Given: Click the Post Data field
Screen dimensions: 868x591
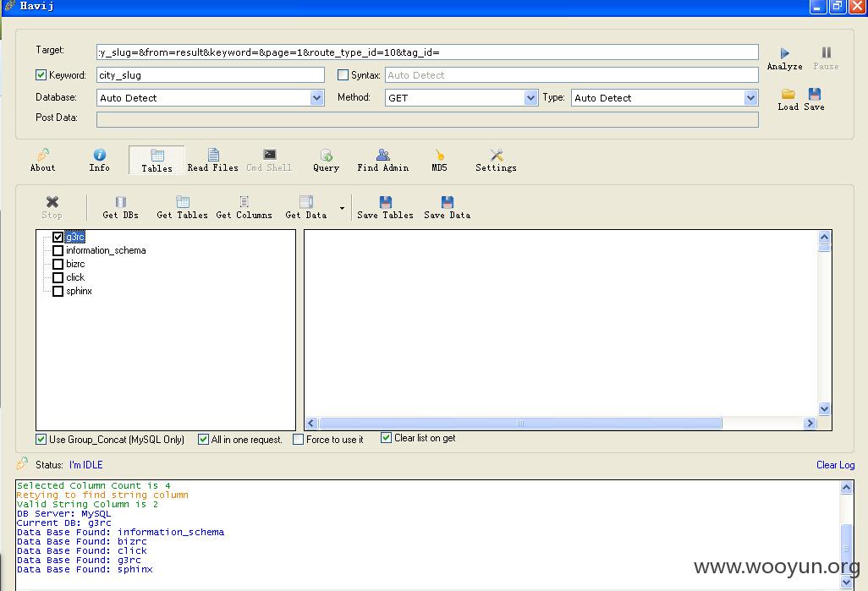Looking at the screenshot, I should coord(427,119).
